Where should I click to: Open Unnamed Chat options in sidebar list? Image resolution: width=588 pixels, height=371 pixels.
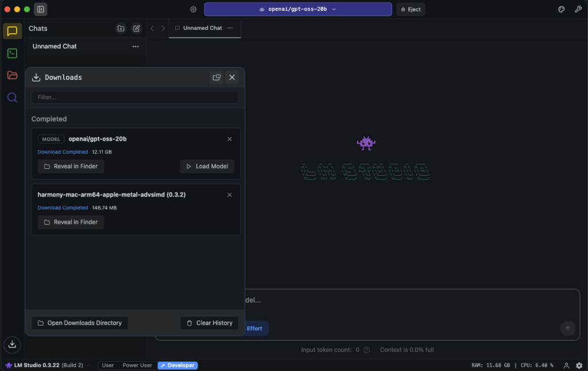click(136, 47)
